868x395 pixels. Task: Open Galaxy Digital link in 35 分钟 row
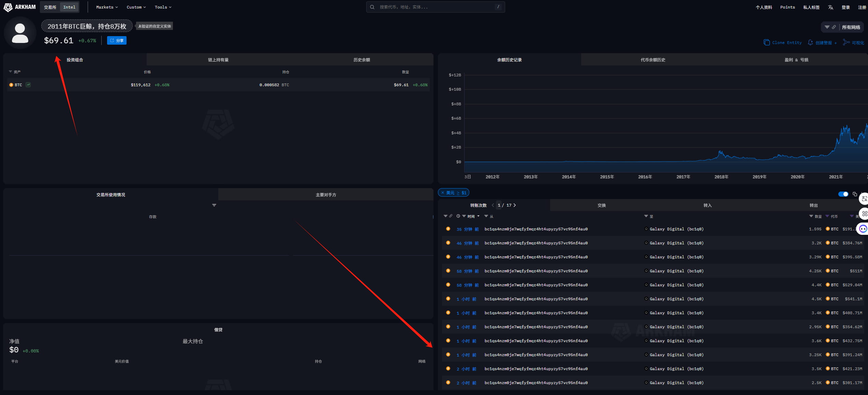676,229
